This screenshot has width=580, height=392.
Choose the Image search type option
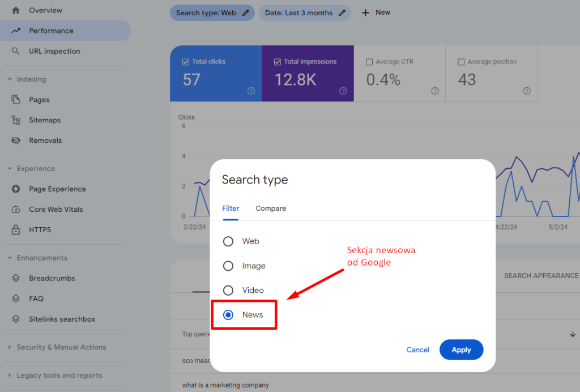tap(228, 266)
